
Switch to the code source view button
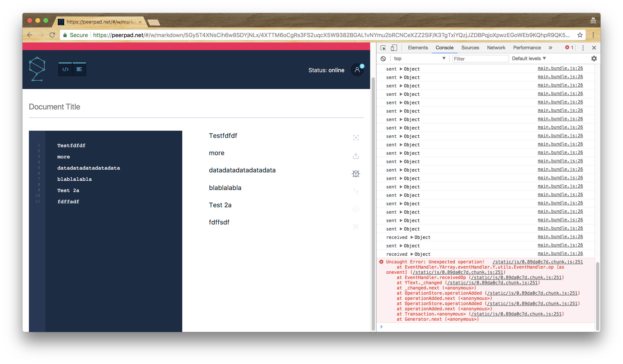[x=65, y=69]
